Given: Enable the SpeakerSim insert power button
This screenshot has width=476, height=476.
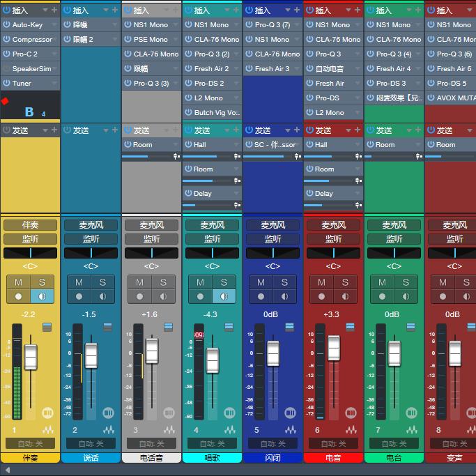Looking at the screenshot, I should [x=6, y=69].
